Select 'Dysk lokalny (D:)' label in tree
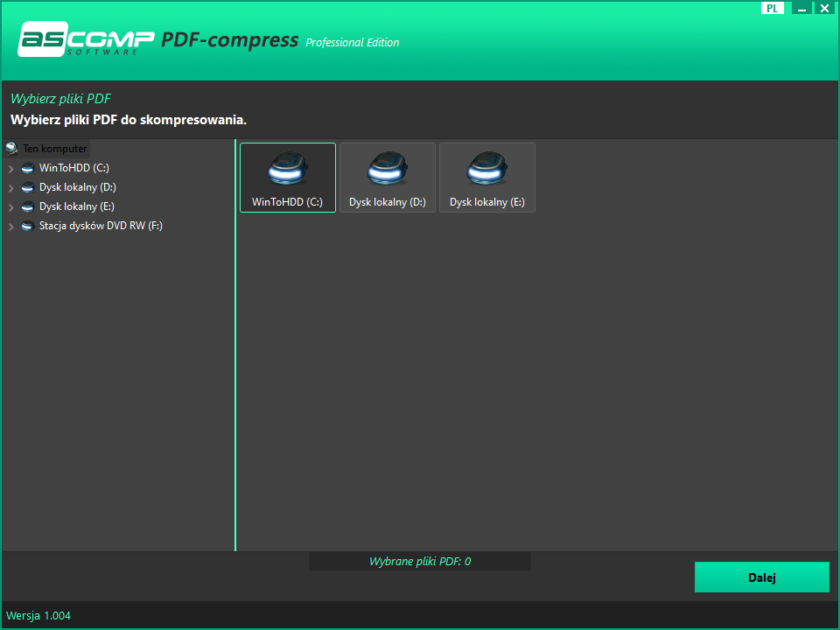Viewport: 840px width, 630px height. point(78,187)
